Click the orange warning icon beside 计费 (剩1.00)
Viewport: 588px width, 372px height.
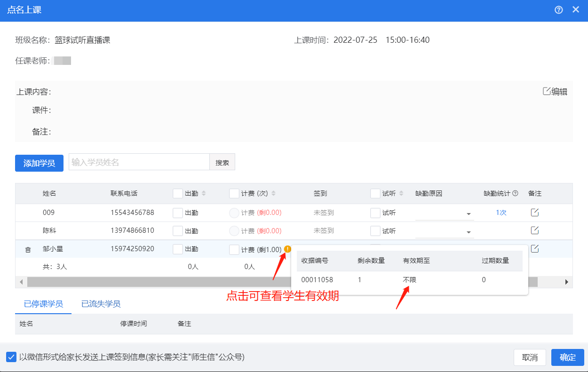(287, 249)
